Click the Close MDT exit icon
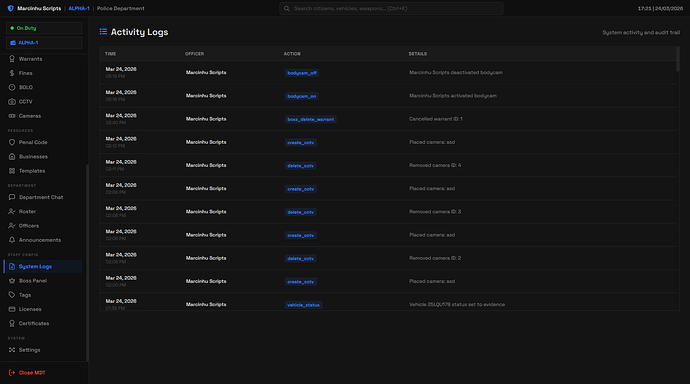 coord(12,373)
